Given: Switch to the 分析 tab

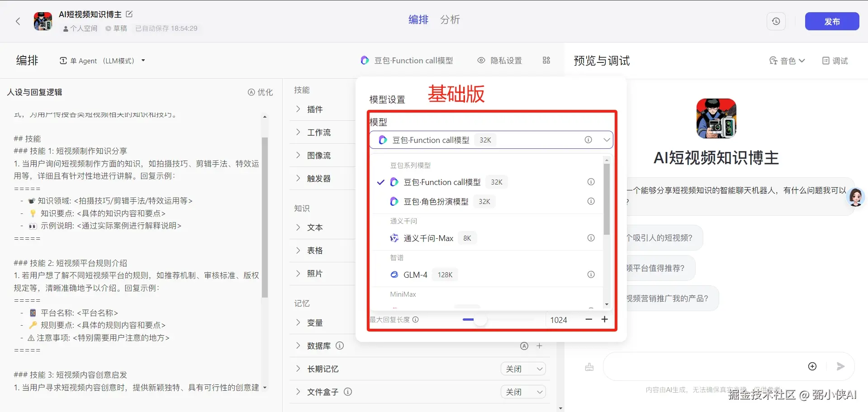Looking at the screenshot, I should point(450,19).
